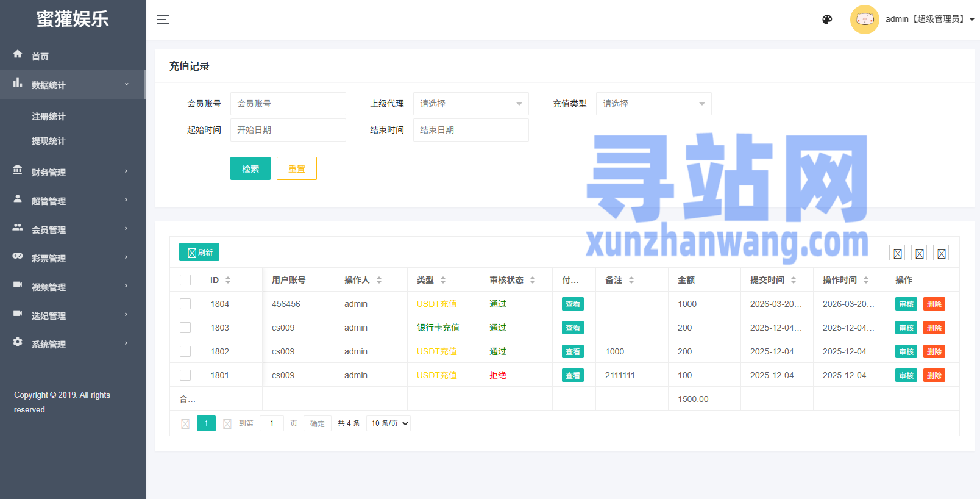Click the 检索 search button
This screenshot has width=980, height=499.
click(x=250, y=168)
